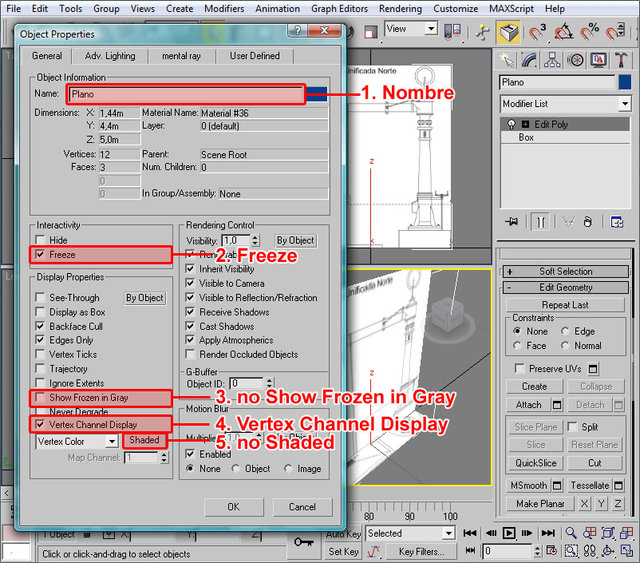640x563 pixels.
Task: Open the Modifier List dropdown
Action: [x=566, y=104]
